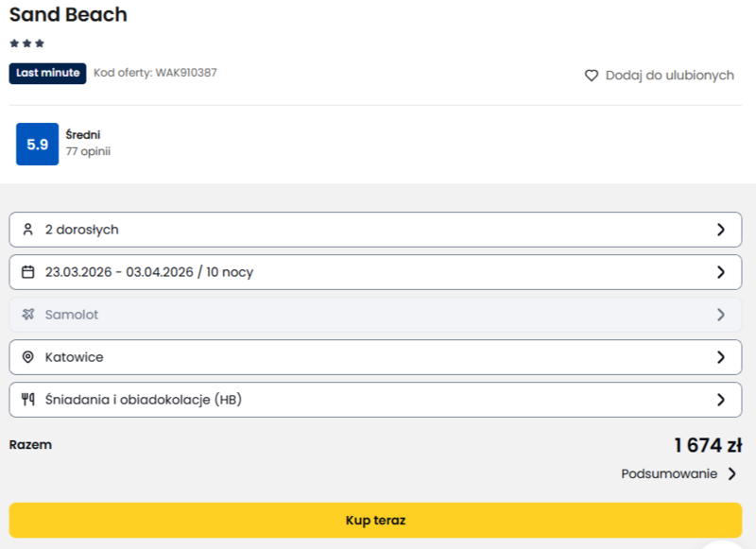Click the total price 1 674 zł
Image resolution: width=756 pixels, height=549 pixels.
click(x=707, y=446)
